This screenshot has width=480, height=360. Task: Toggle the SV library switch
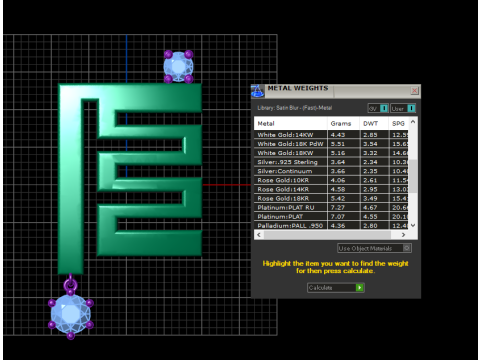point(378,108)
